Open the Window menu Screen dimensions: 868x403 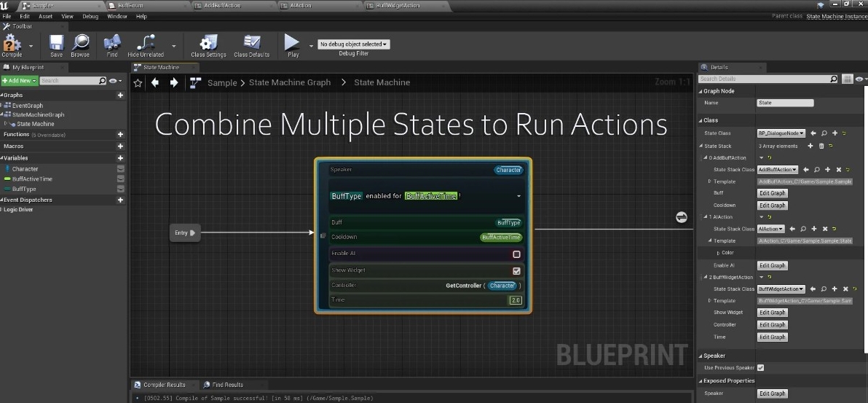click(x=117, y=16)
